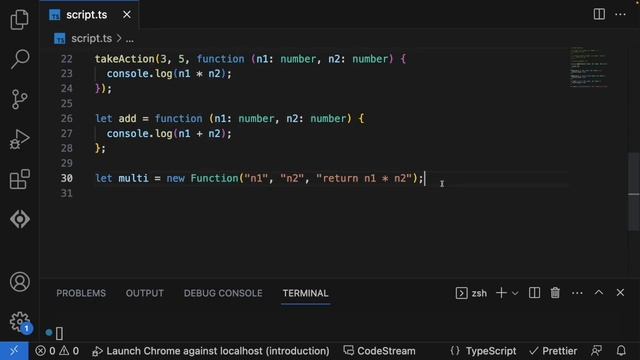Maximize the panel with chevron up
The height and width of the screenshot is (360, 640).
599,293
